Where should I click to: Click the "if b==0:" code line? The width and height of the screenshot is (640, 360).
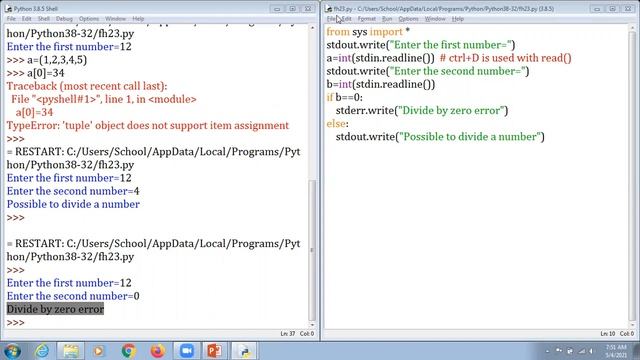(x=344, y=97)
